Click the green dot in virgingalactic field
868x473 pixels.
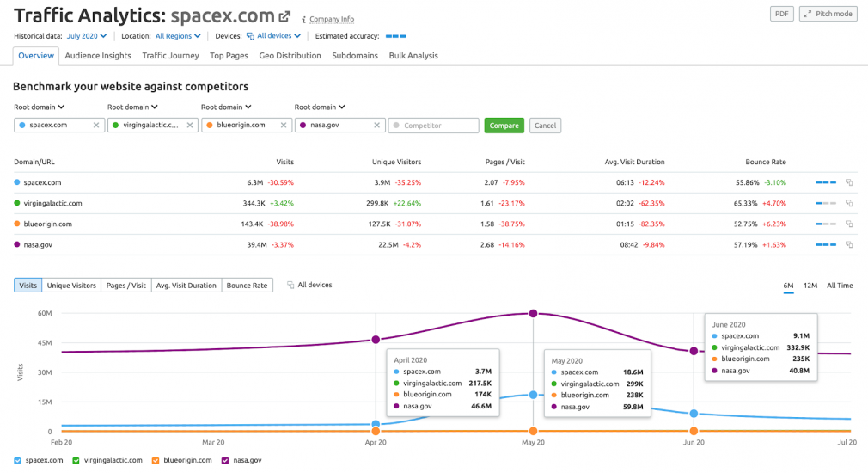pos(116,126)
